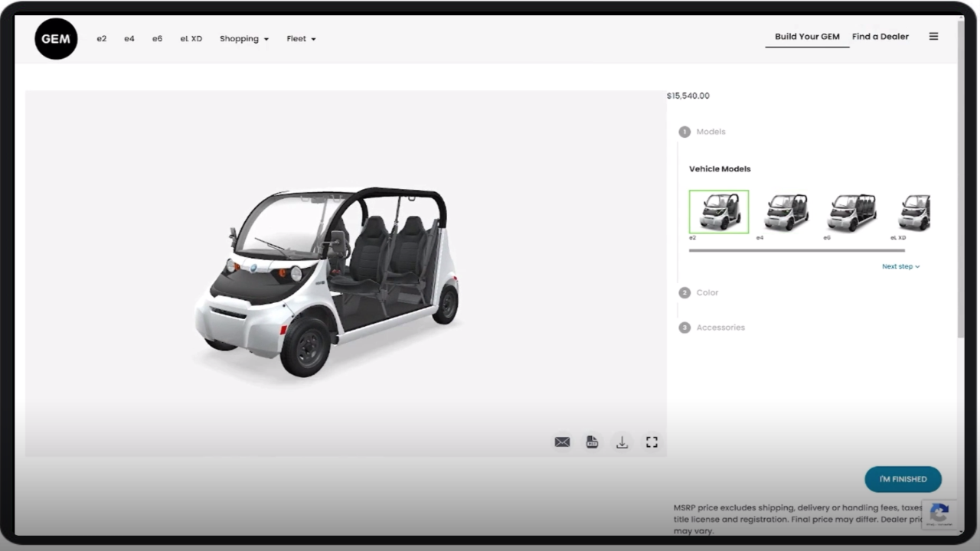The height and width of the screenshot is (551, 980).
Task: Email the build via envelope icon
Action: (x=562, y=442)
